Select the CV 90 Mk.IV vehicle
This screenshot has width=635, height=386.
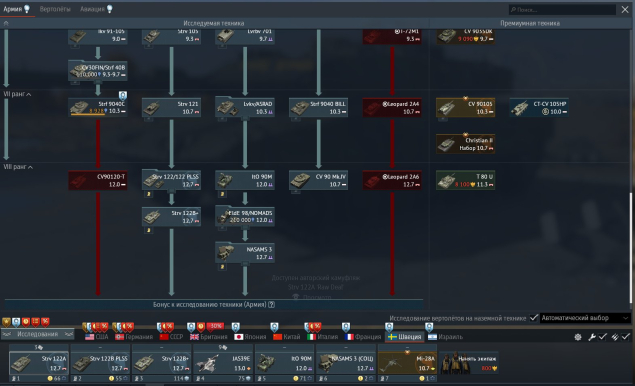click(x=318, y=180)
